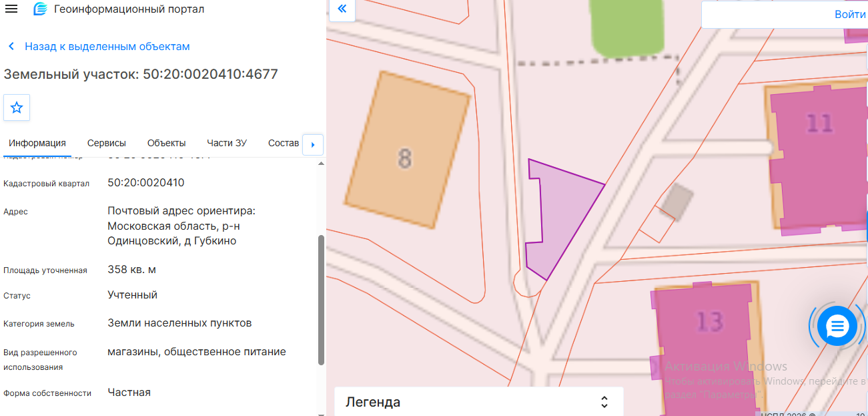Open the chat support bubble

[837, 327]
